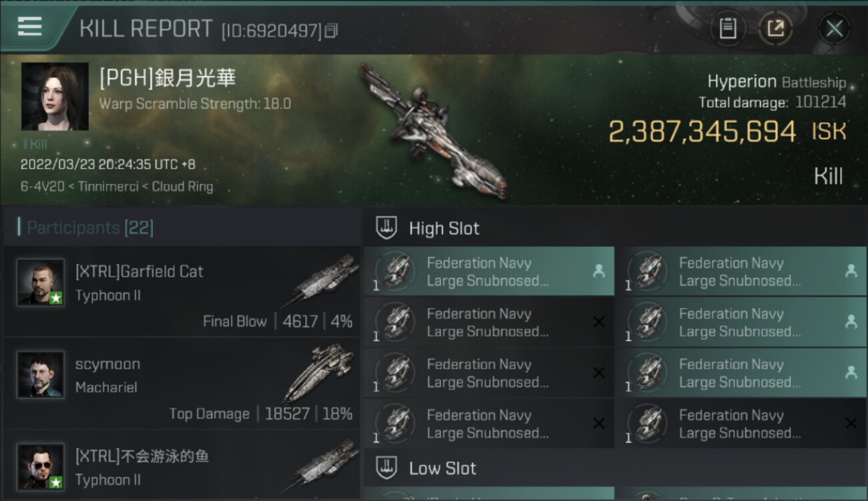
Task: Click the Hyperion ship image
Action: [433, 130]
